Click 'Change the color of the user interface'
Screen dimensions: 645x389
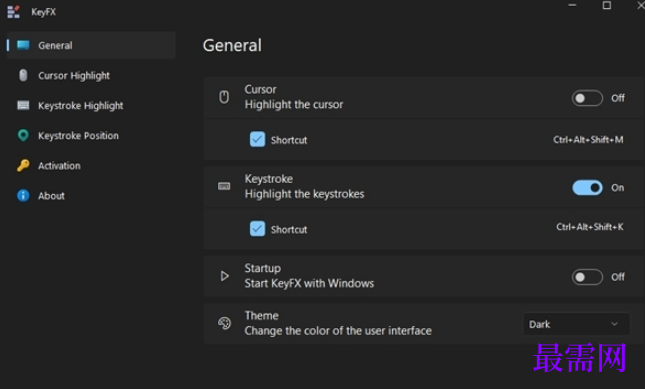pos(338,331)
